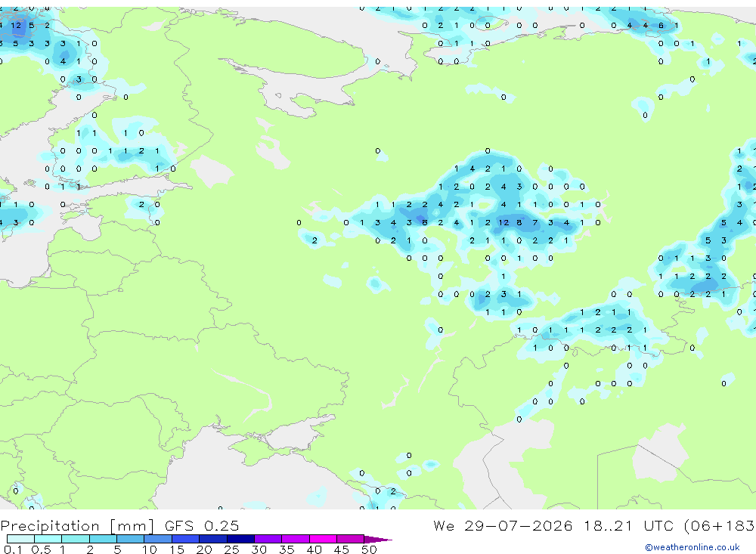Click the legend label "10"
Image resolution: width=756 pixels, height=554 pixels.
(150, 549)
